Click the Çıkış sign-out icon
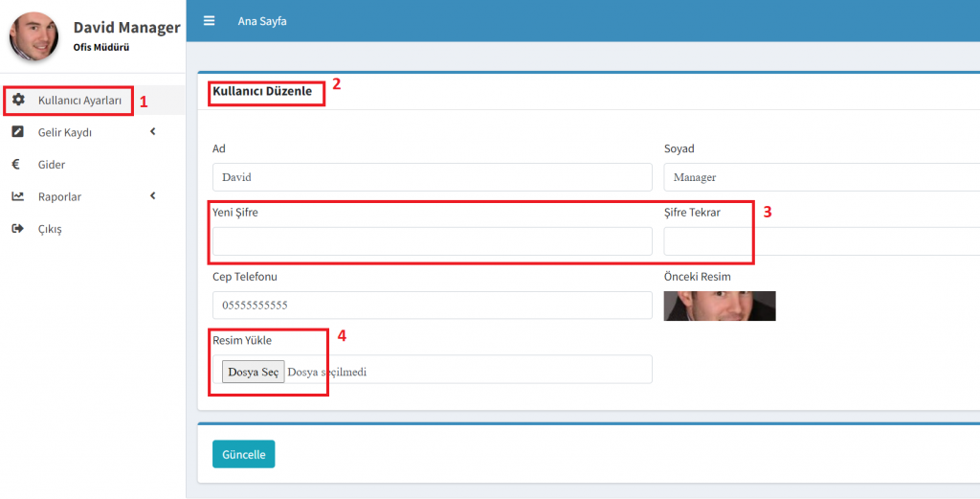 coord(17,229)
